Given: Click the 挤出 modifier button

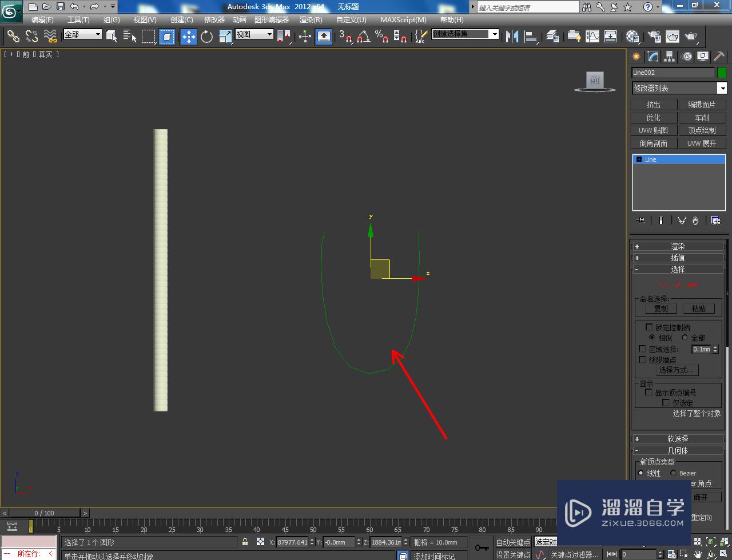Looking at the screenshot, I should tap(654, 105).
